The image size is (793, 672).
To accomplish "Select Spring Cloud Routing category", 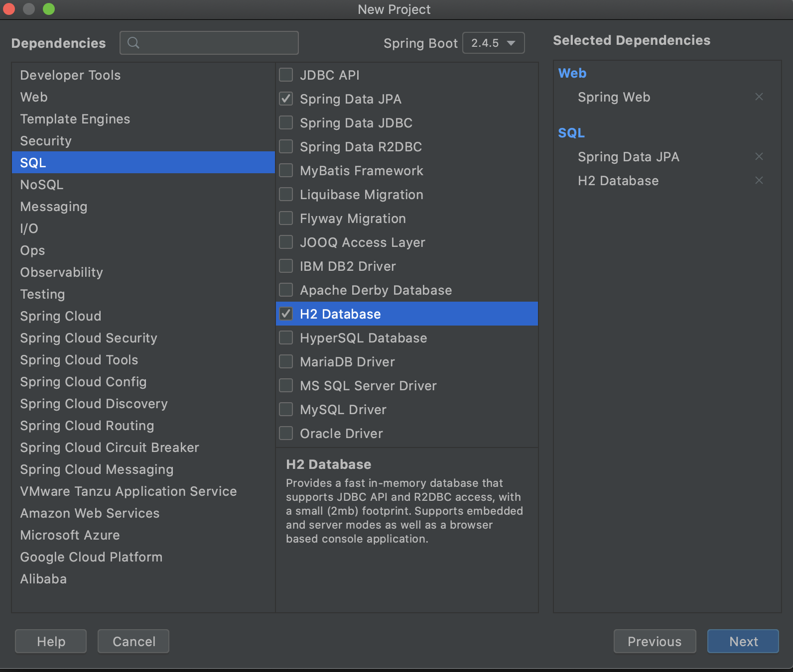I will pos(143,425).
